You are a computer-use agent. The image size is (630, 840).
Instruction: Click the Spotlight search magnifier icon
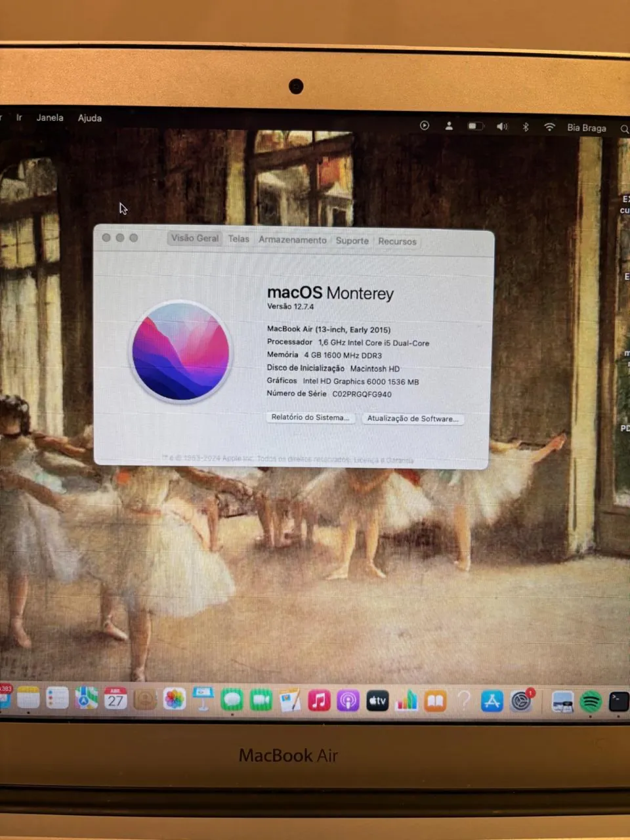click(x=624, y=129)
